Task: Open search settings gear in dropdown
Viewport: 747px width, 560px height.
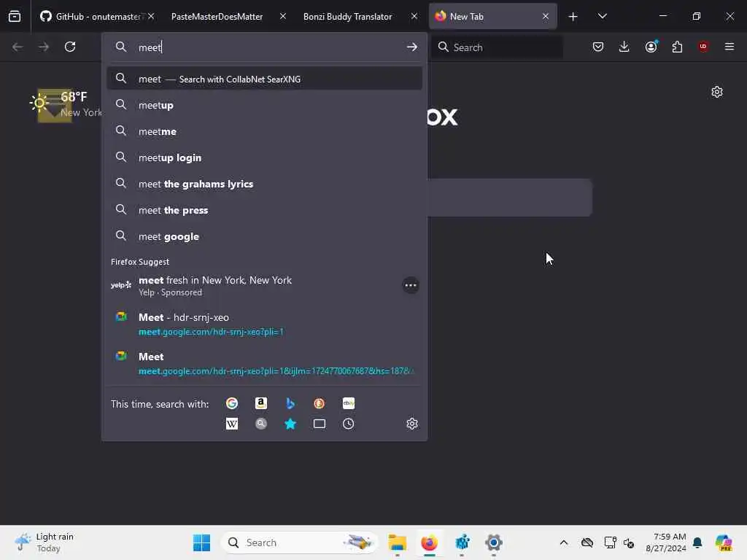Action: click(412, 424)
